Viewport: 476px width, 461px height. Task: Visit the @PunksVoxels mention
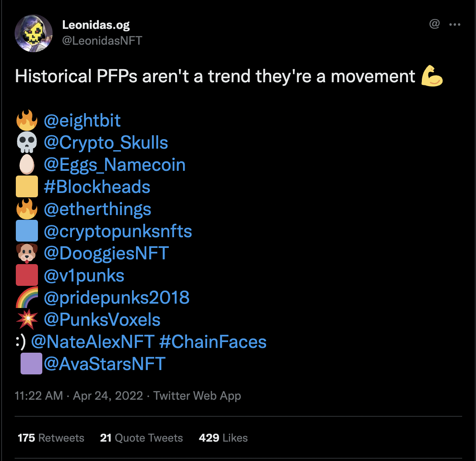coord(102,320)
